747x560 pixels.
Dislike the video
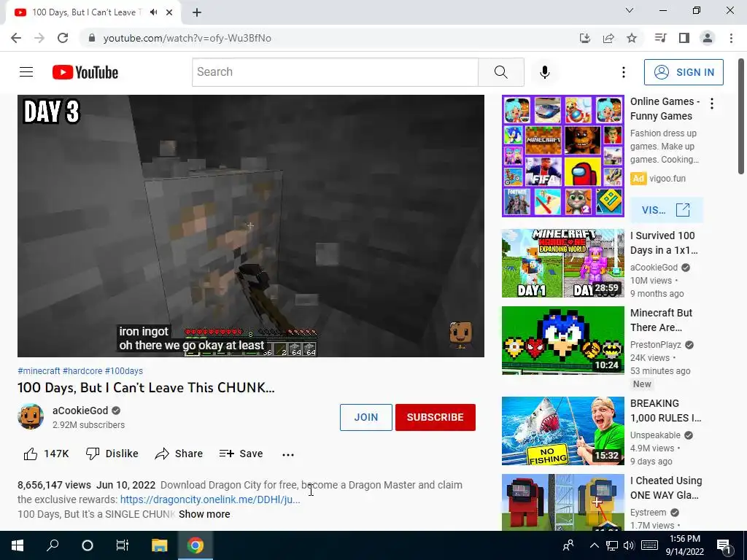pyautogui.click(x=112, y=454)
